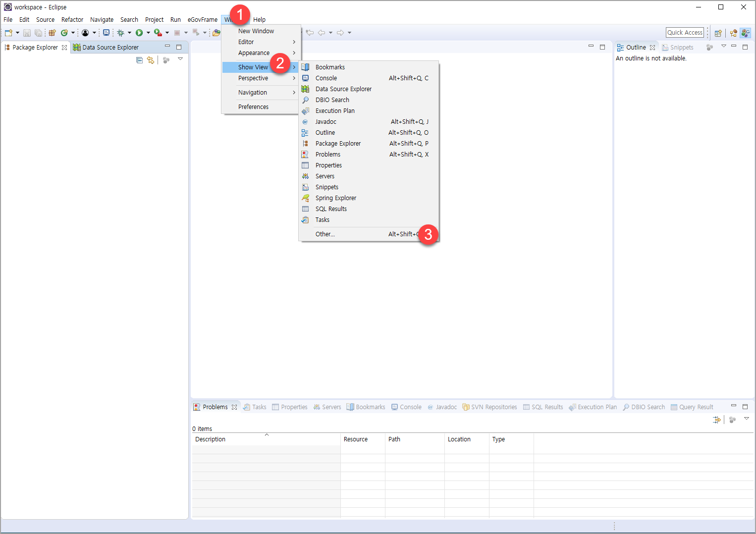Open the Help menu
Viewport: 756px width, 534px height.
(x=259, y=20)
